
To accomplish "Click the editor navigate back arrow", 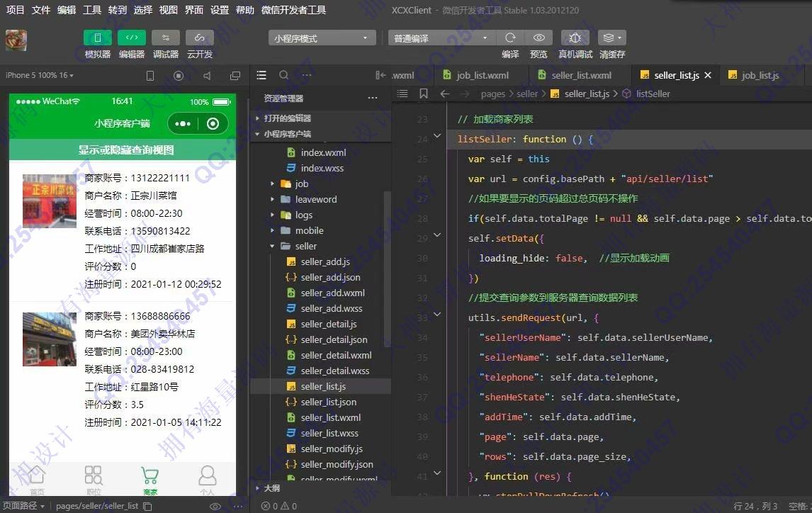I will [x=445, y=94].
